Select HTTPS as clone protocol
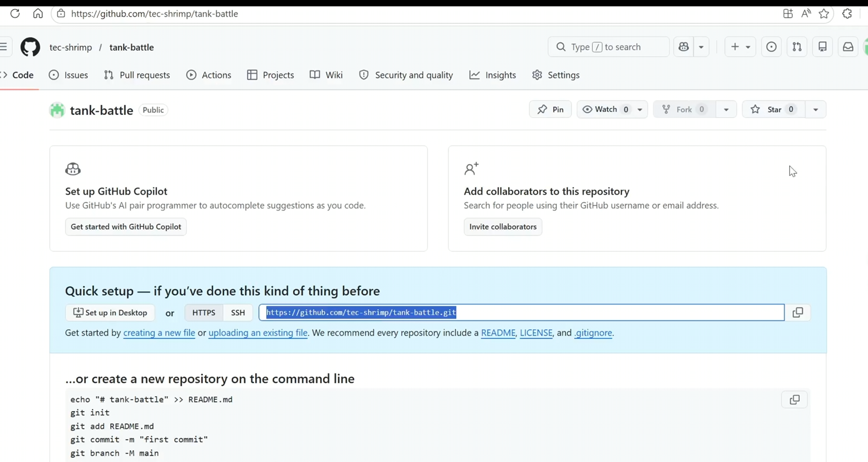Viewport: 868px width, 462px height. [x=204, y=313]
